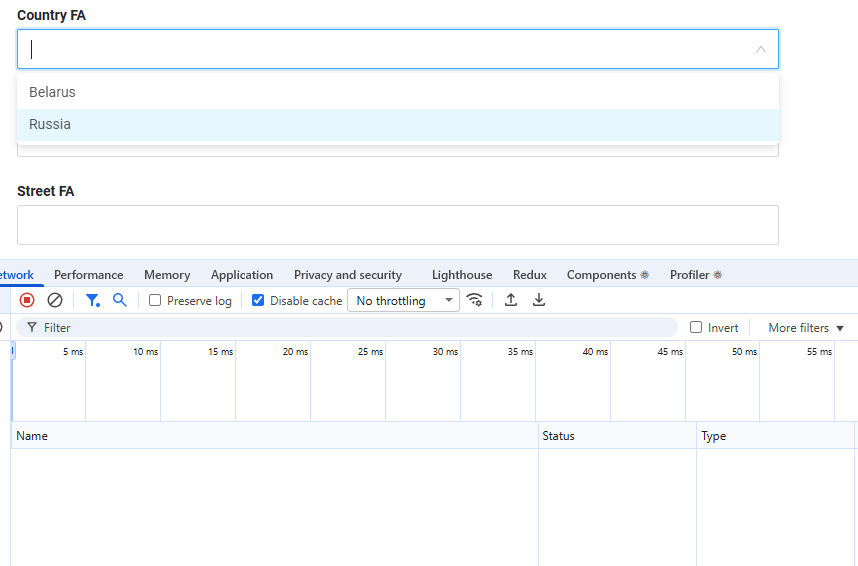Screen dimensions: 858x566
Task: Click the Street FA input field
Action: (x=397, y=225)
